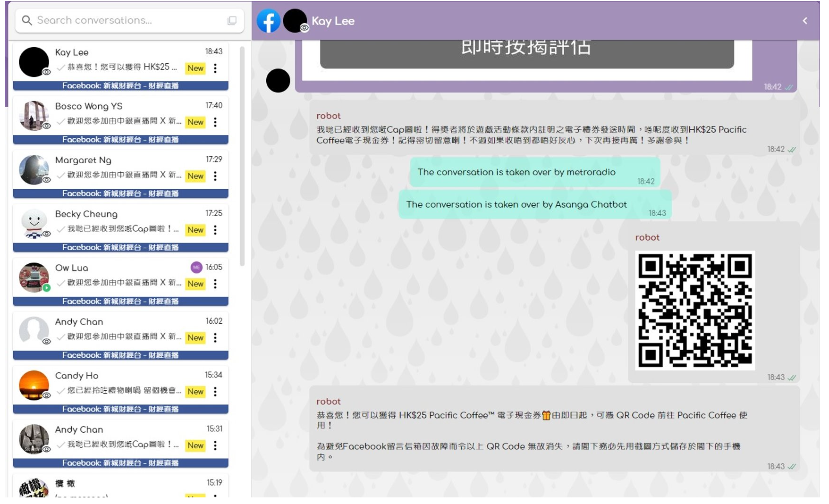The width and height of the screenshot is (829, 504).
Task: Click the conversation list scrollbar
Action: [242, 156]
